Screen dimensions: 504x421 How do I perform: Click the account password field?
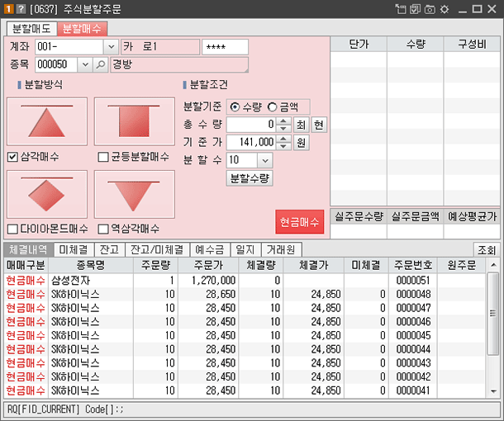click(225, 47)
